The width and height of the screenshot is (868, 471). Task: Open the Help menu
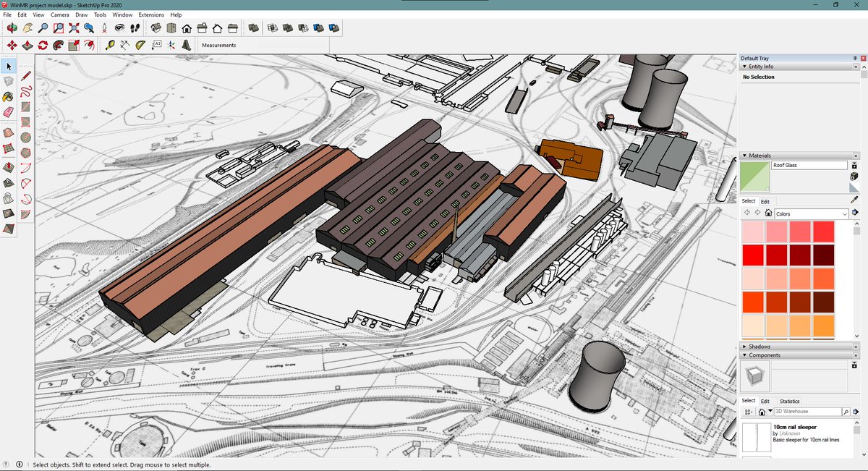(x=176, y=14)
